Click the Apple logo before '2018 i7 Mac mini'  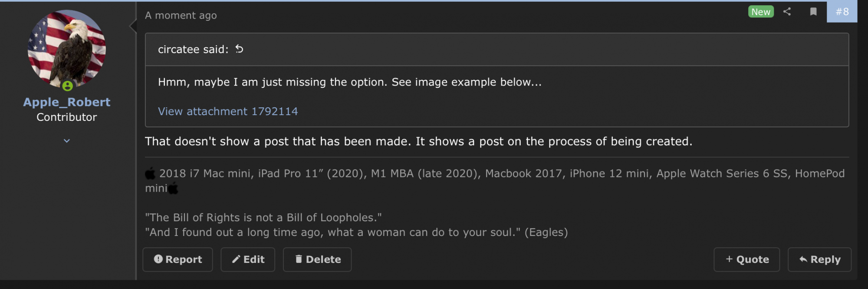[x=150, y=174]
